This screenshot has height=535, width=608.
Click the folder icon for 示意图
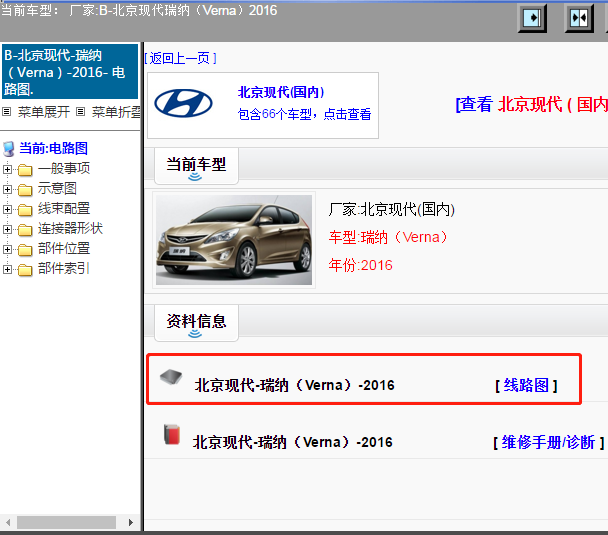[x=25, y=190]
